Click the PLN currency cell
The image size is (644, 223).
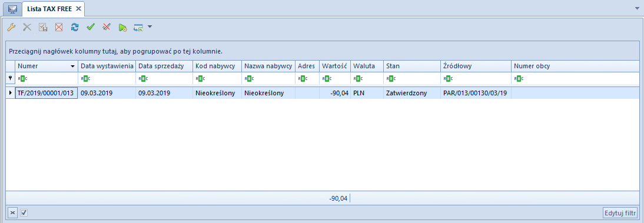367,93
